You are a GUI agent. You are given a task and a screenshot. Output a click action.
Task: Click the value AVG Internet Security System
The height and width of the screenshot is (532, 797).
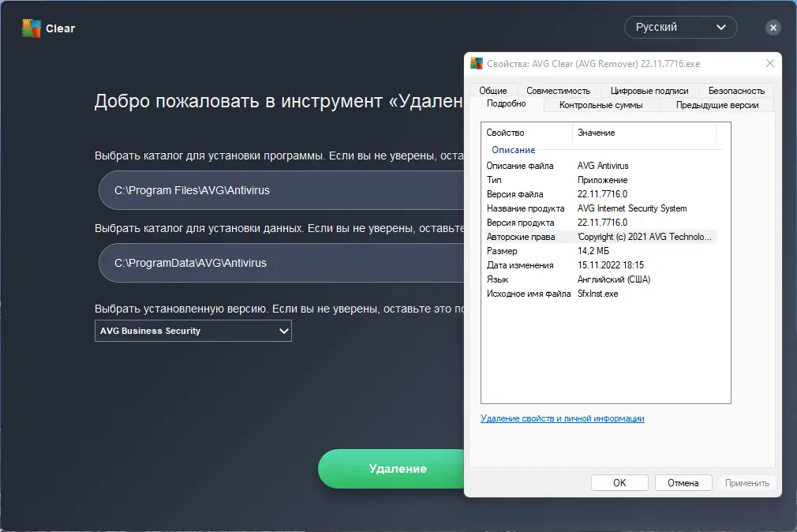coord(632,208)
